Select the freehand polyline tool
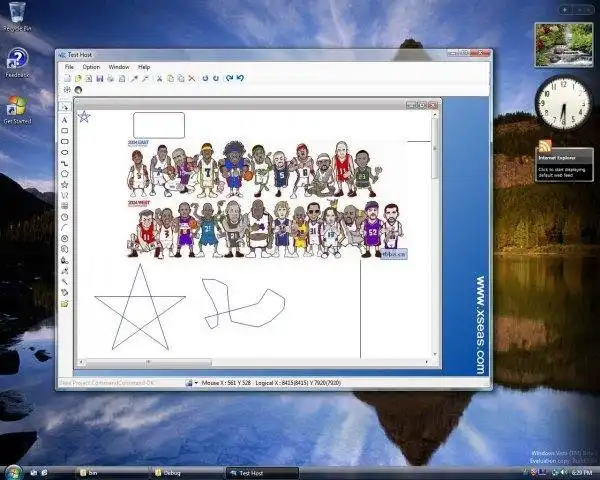 (65, 195)
